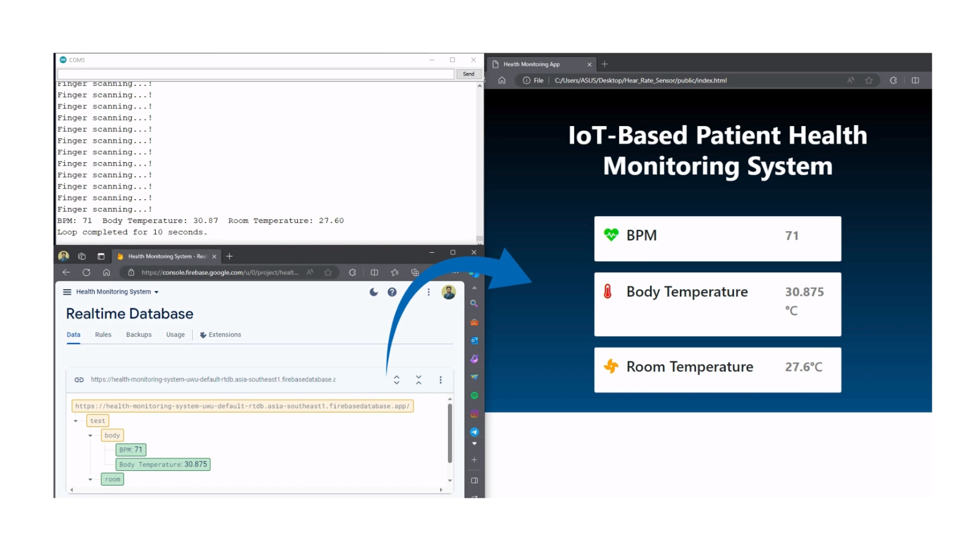Click the Spotify icon in Edge sidebar
Image resolution: width=980 pixels, height=546 pixels.
click(x=474, y=396)
